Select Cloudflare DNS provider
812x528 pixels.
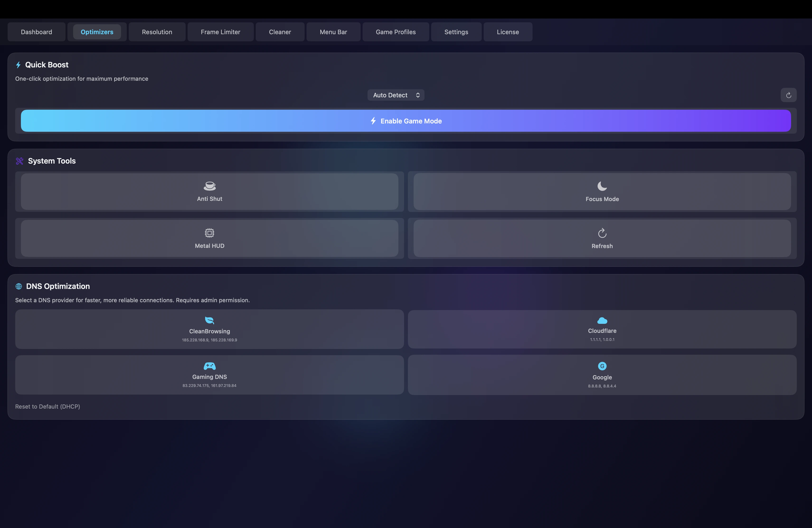[602, 329]
